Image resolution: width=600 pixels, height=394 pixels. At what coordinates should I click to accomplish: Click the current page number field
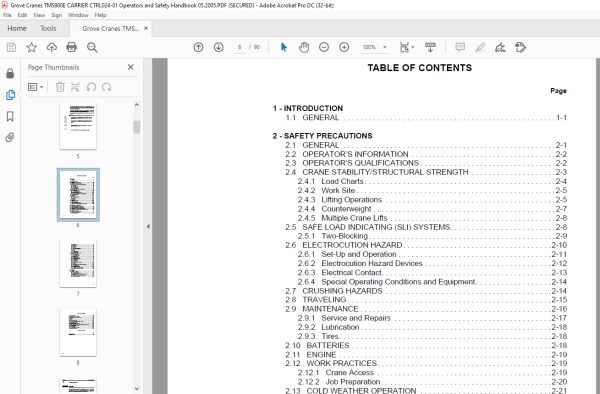240,47
